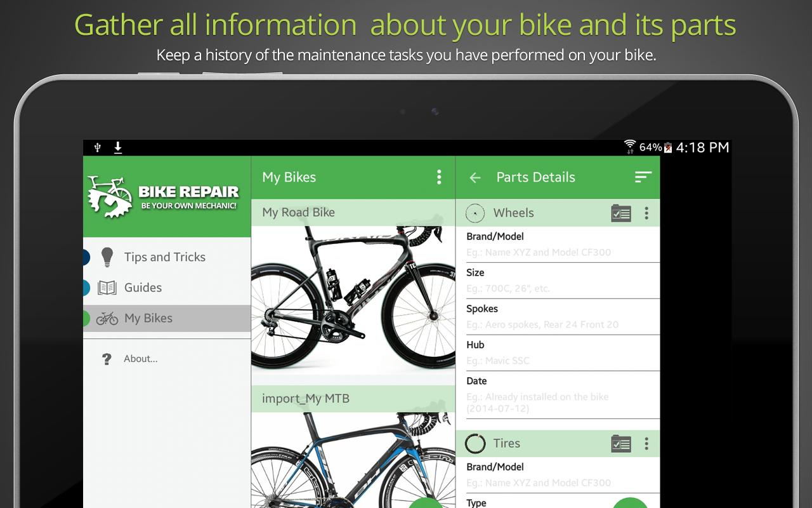
Task: Tap the Wi-Fi status icon
Action: 629,147
